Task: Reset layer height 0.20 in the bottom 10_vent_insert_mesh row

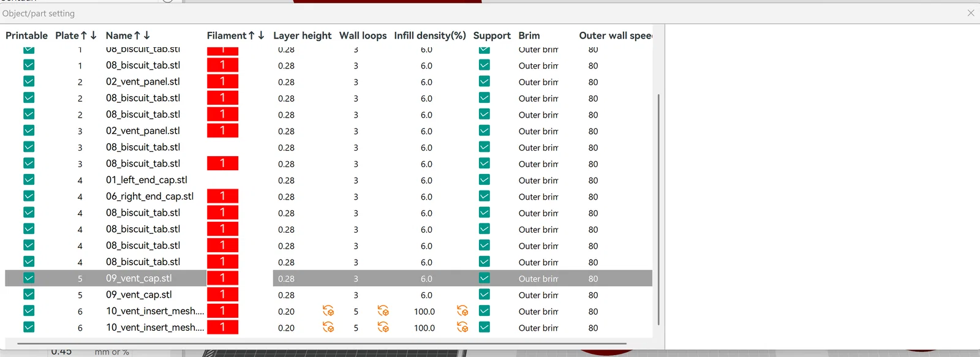Action: coord(328,327)
